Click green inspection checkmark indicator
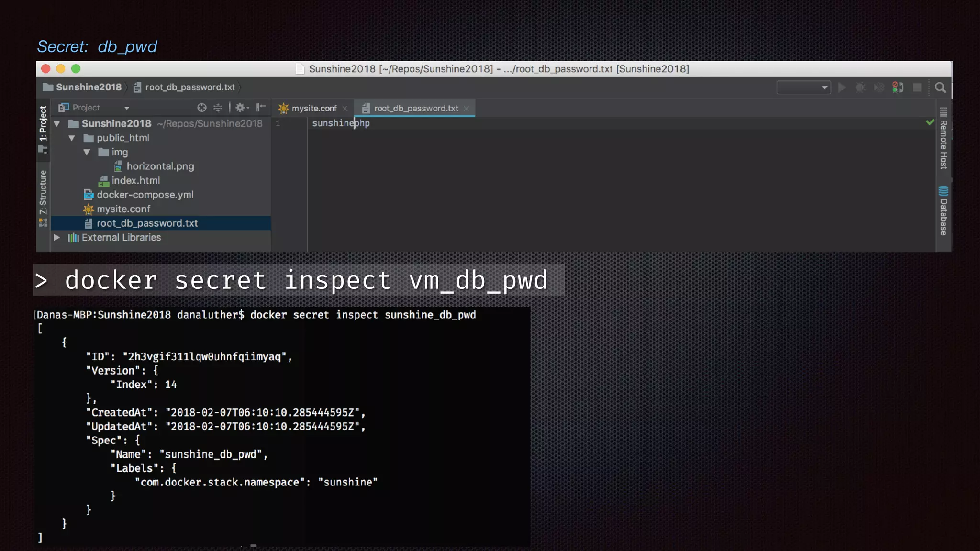Viewport: 980px width, 551px height. pos(930,122)
